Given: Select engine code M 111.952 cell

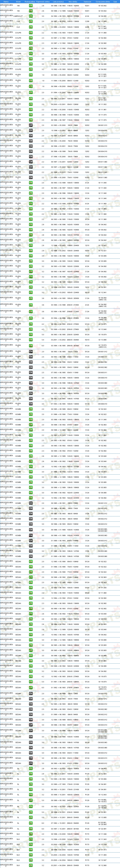Looking at the screenshot, I should coord(103,105).
